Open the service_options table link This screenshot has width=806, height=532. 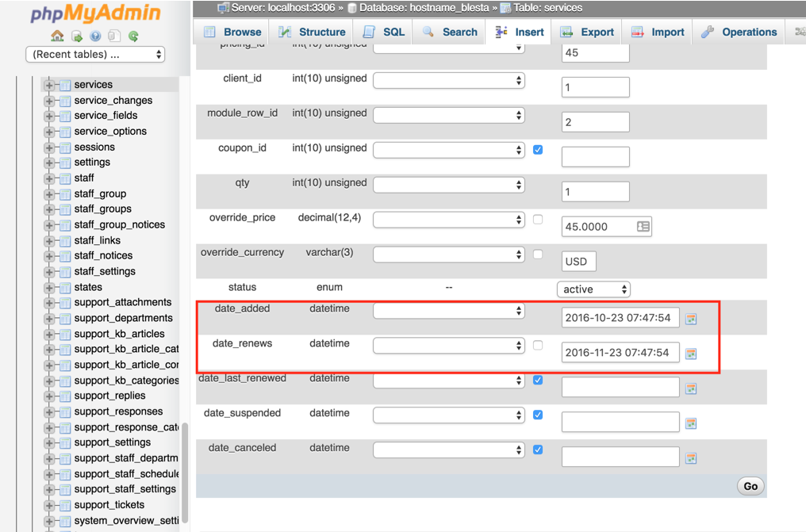tap(110, 132)
